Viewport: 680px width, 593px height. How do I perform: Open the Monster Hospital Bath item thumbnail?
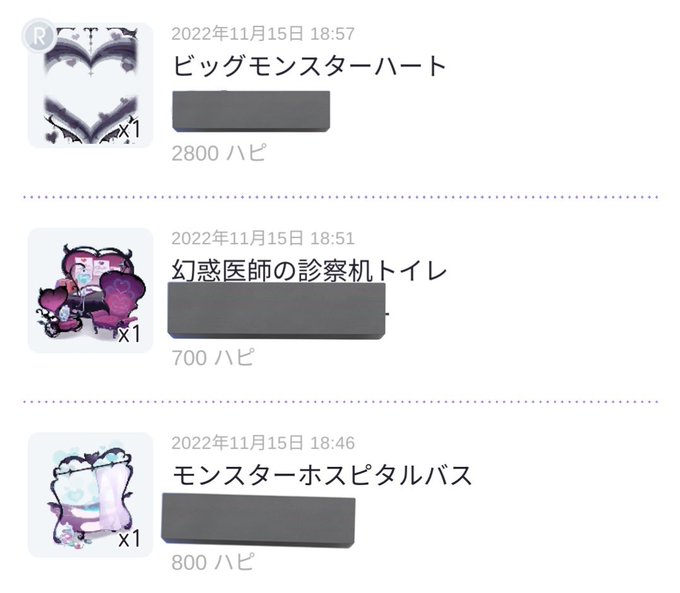(91, 495)
